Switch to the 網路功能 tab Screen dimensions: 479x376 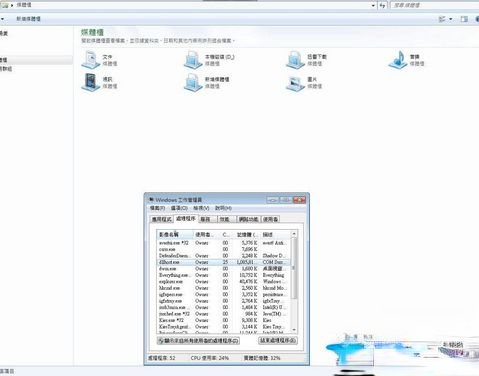[248, 219]
